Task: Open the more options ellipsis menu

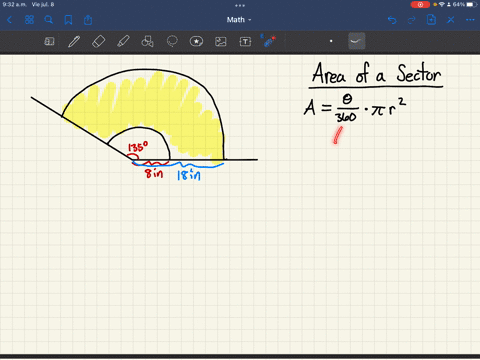Action: point(470,20)
